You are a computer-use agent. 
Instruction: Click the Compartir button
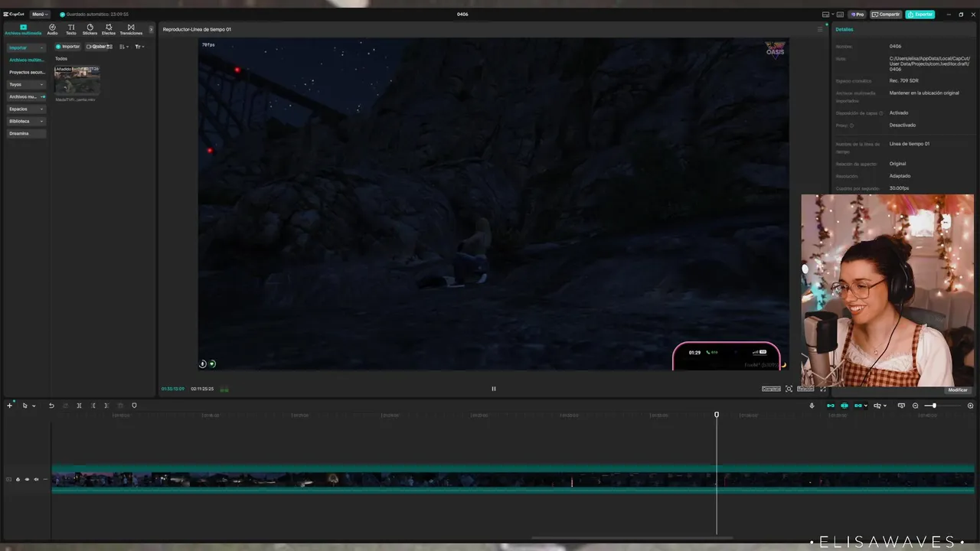887,14
